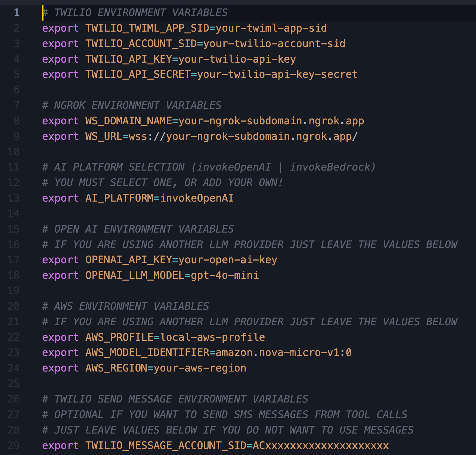Click the value your-twiml-app-sid
The image size is (476, 455).
tap(271, 28)
